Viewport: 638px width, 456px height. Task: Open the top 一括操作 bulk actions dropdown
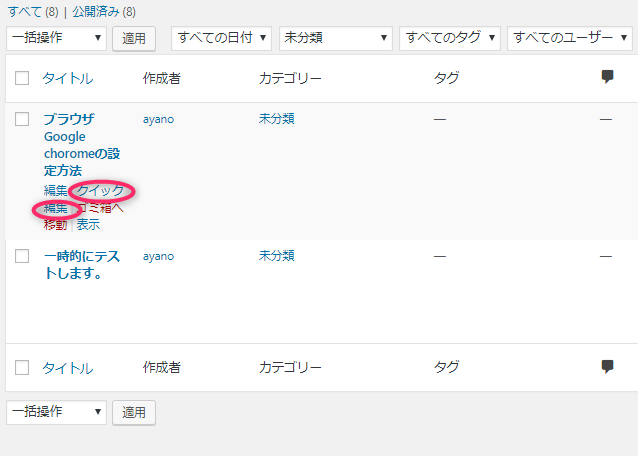click(57, 38)
